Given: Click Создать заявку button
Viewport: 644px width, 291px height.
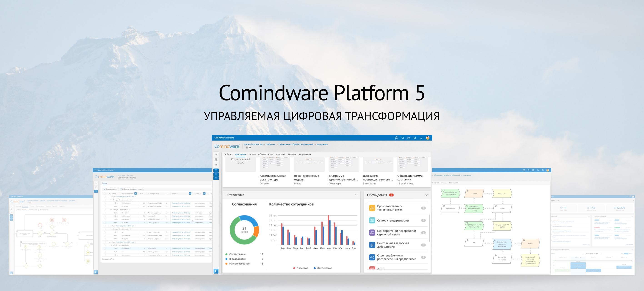Looking at the screenshot, I should click(x=110, y=189).
